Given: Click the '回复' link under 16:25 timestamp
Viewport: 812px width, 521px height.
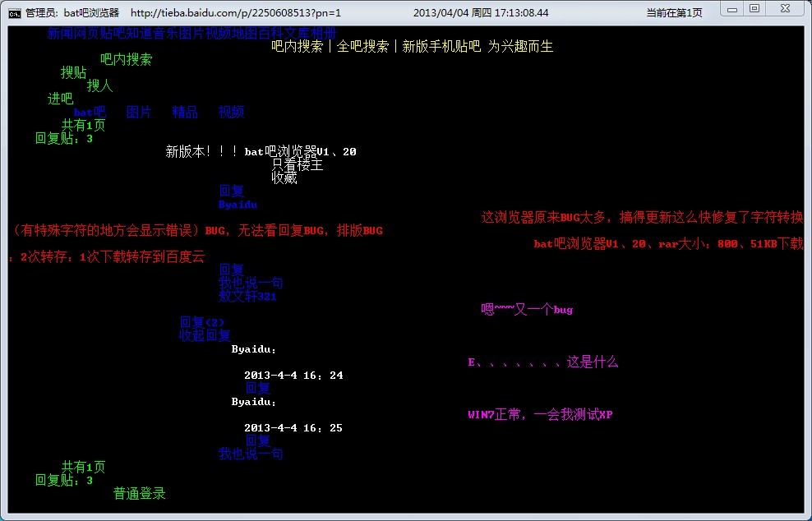Looking at the screenshot, I should (258, 441).
